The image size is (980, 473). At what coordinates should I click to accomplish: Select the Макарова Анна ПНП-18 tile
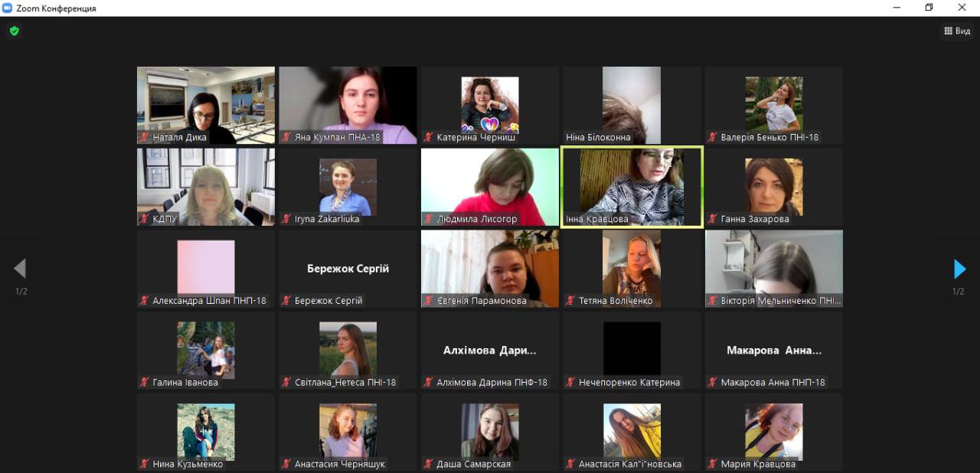coord(773,350)
